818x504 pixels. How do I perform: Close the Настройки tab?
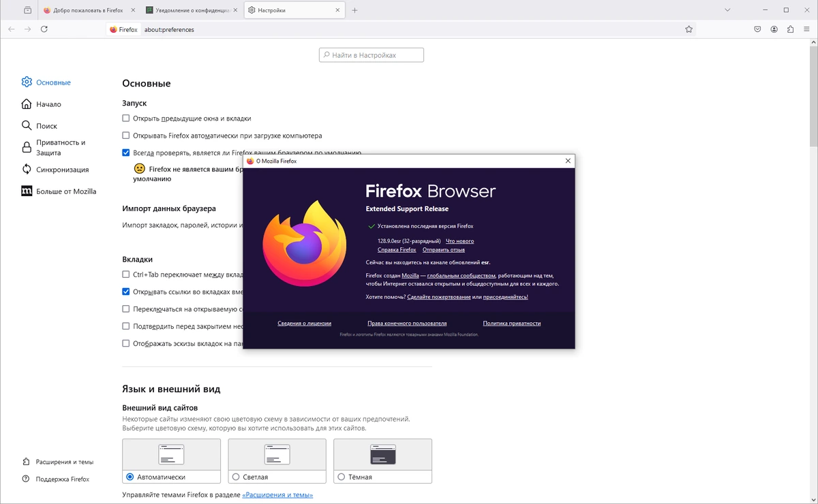(x=337, y=10)
